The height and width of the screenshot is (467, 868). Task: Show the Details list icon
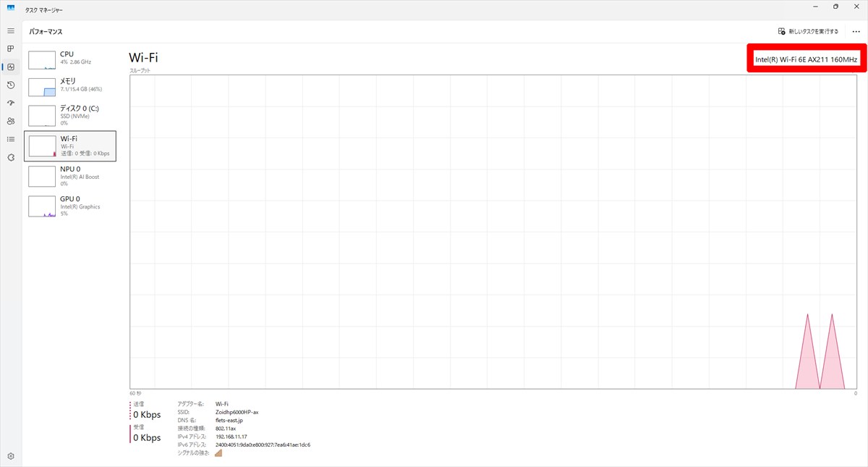click(x=11, y=139)
